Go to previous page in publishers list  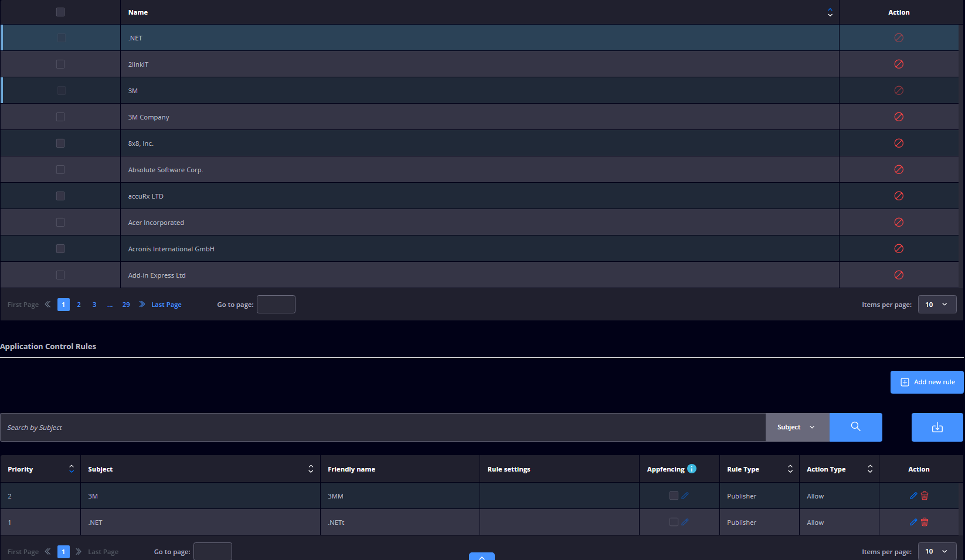tap(48, 304)
